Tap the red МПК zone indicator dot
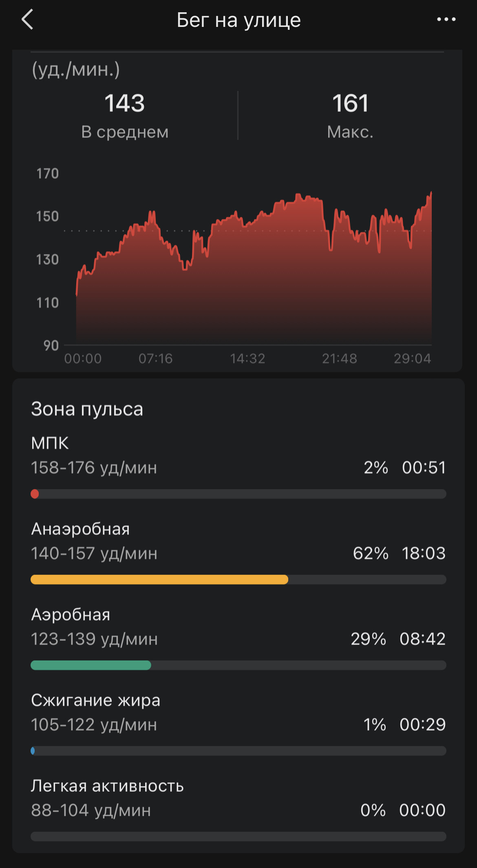Viewport: 477px width, 868px height. 35,494
